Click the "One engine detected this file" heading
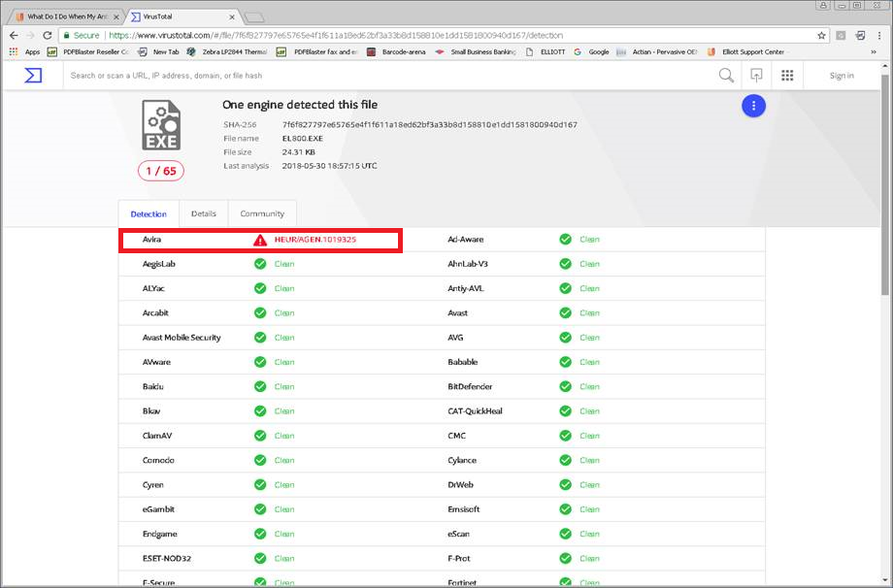Image resolution: width=893 pixels, height=588 pixels. pos(300,105)
